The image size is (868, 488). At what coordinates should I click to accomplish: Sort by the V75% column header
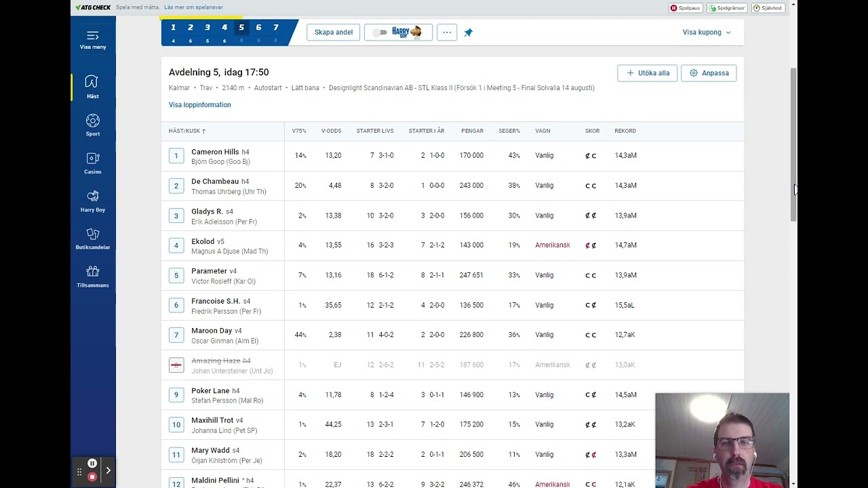[x=299, y=131]
